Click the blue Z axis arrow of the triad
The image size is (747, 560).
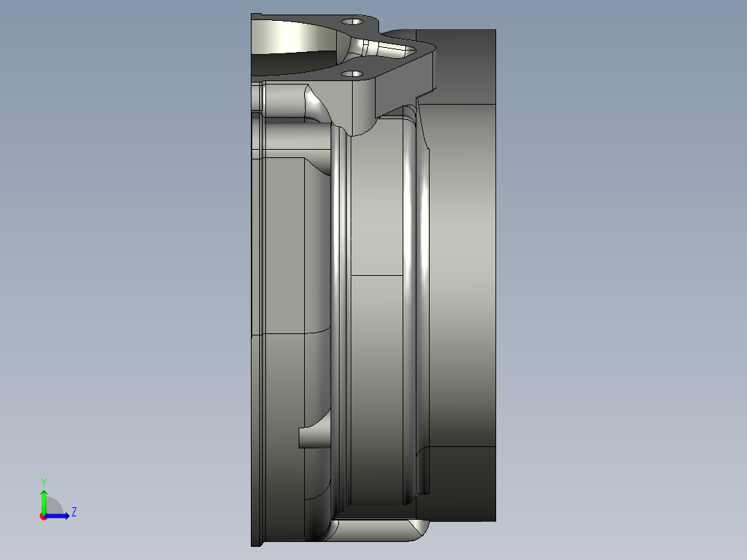click(x=58, y=516)
